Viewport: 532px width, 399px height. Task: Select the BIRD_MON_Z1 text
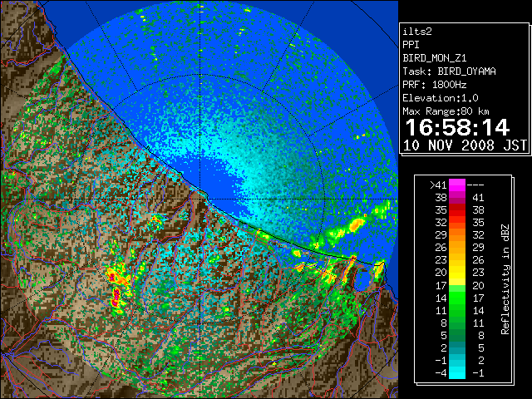tap(435, 58)
